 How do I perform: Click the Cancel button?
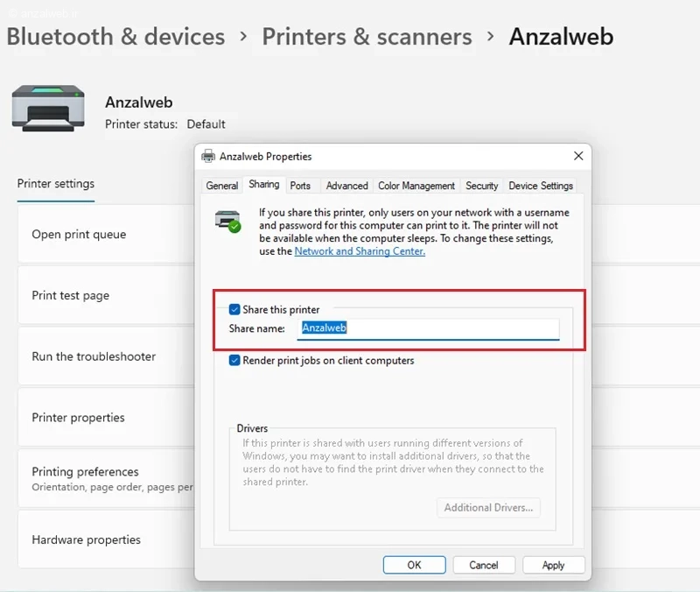[484, 565]
